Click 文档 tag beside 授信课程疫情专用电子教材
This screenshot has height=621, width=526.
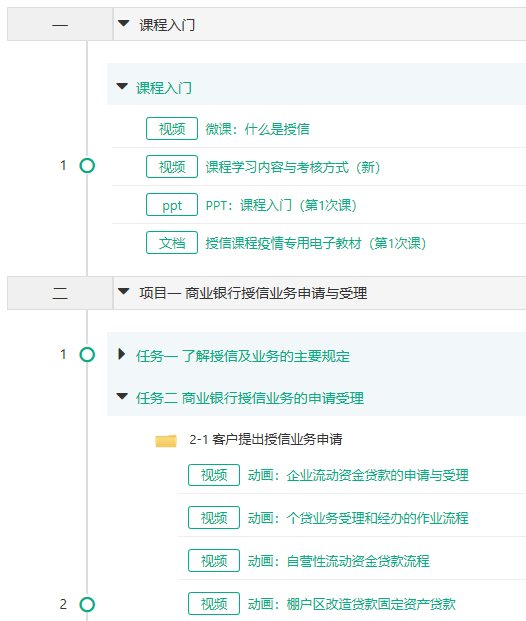pyautogui.click(x=172, y=243)
